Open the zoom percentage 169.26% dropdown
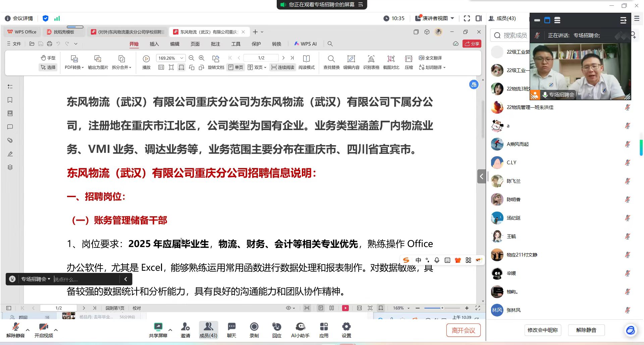 181,58
